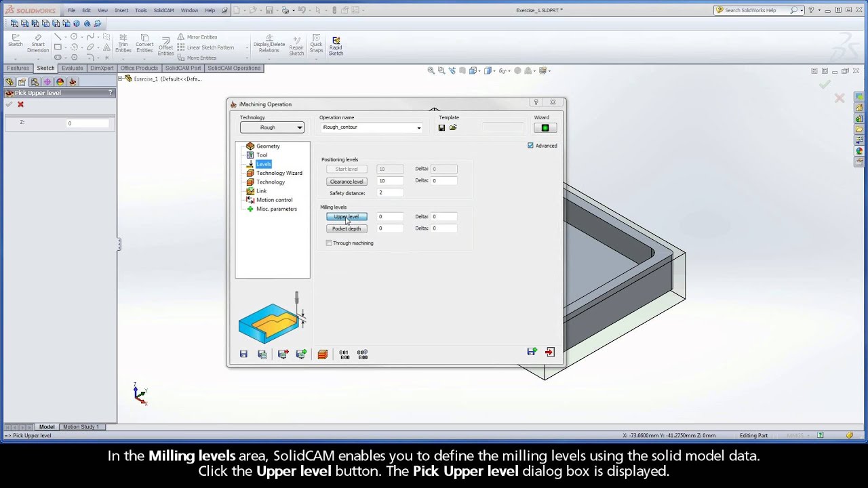The image size is (868, 488).
Task: Open the SolidCAM menu
Action: point(163,10)
